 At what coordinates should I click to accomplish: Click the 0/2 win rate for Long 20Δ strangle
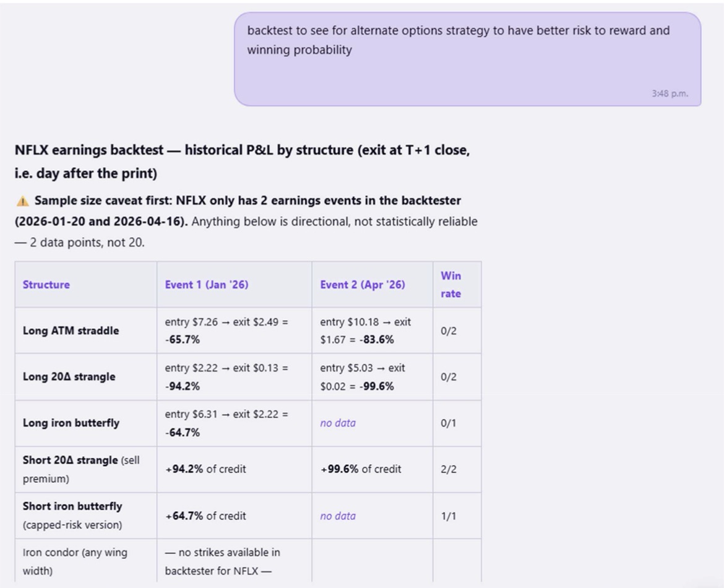tap(449, 377)
